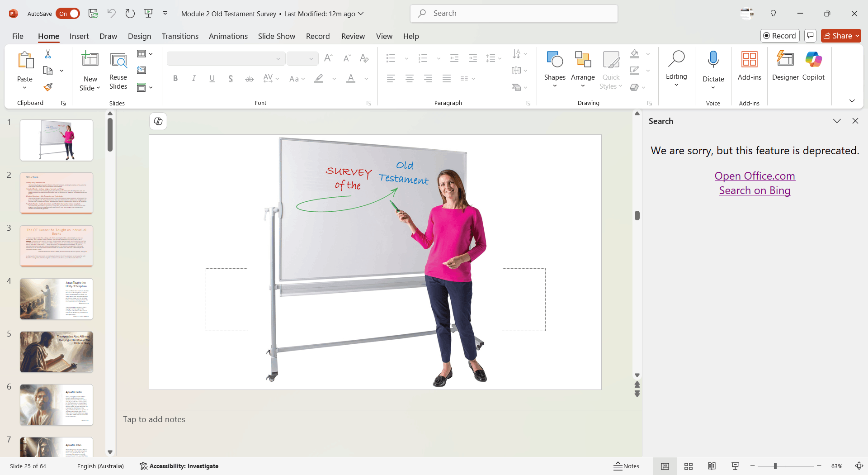Toggle AutoSave switch off

coord(68,14)
